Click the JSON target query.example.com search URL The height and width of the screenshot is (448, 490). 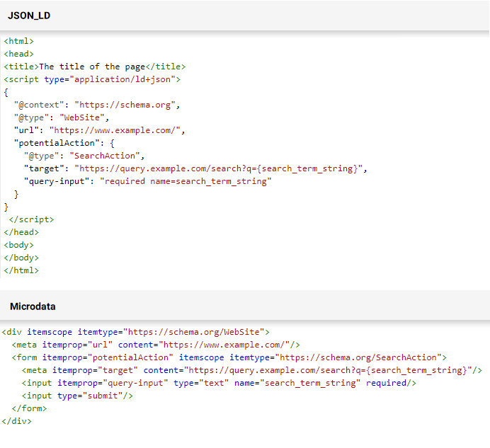(222, 168)
